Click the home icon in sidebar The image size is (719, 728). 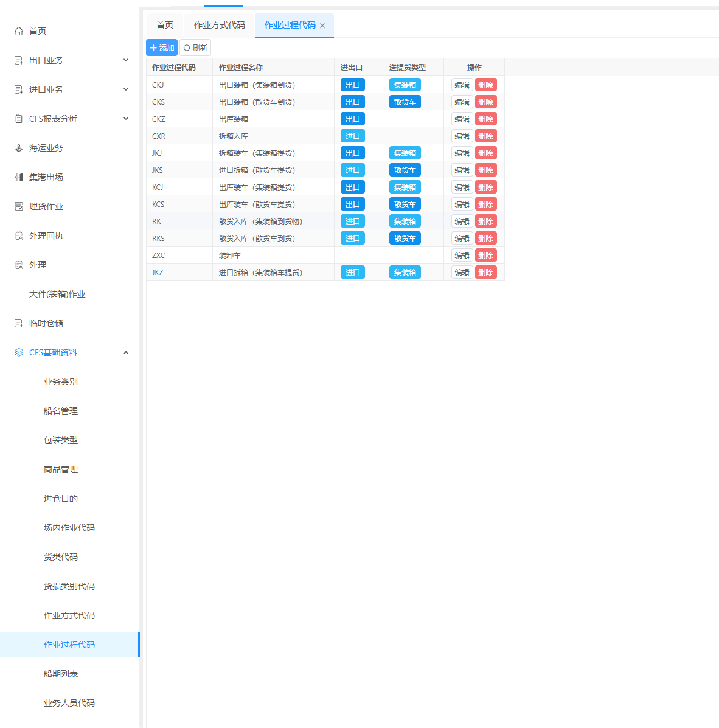click(x=19, y=31)
